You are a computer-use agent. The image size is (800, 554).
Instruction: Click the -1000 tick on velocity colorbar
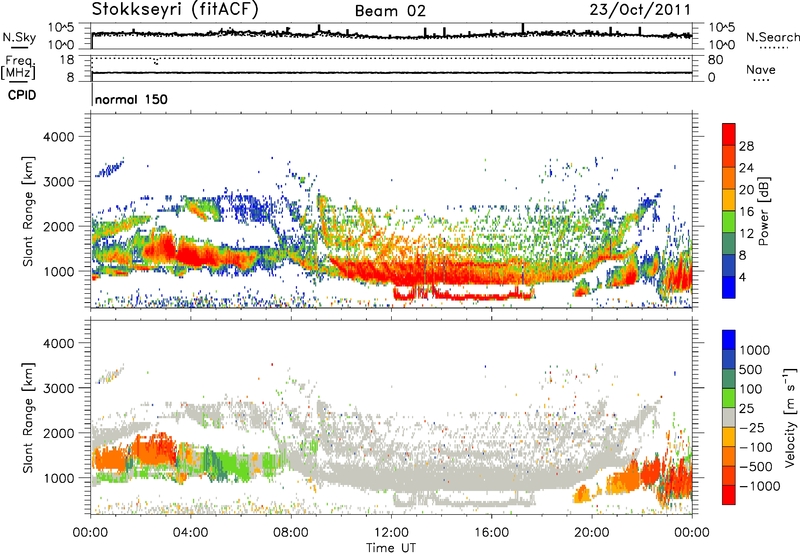coord(759,486)
